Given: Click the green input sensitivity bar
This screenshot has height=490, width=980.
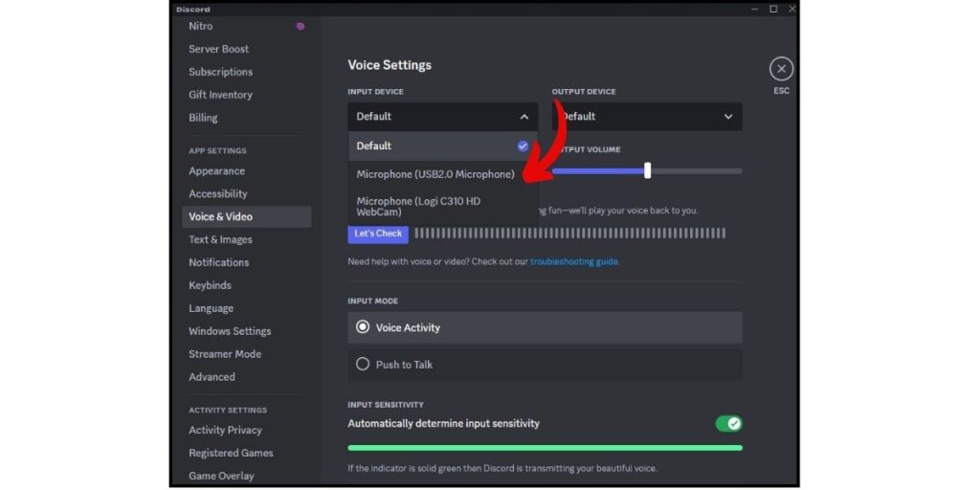Looking at the screenshot, I should [545, 448].
